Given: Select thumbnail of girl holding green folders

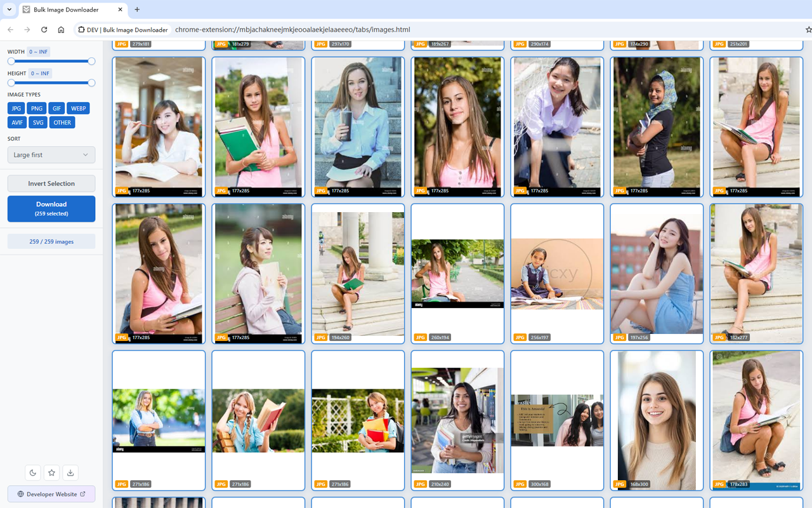Looking at the screenshot, I should [258, 127].
